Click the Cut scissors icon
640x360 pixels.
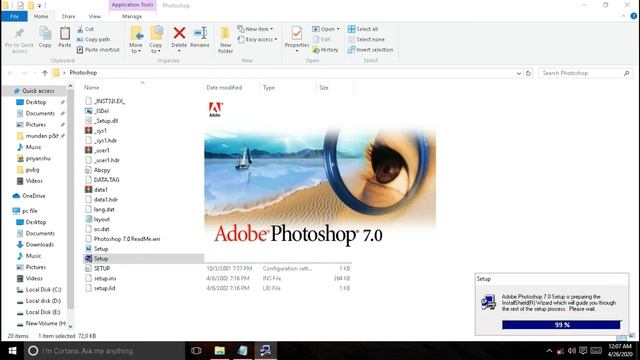tap(80, 29)
